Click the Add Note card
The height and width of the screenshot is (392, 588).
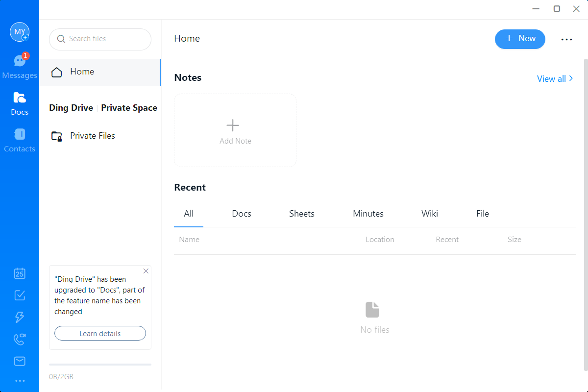[x=235, y=130]
